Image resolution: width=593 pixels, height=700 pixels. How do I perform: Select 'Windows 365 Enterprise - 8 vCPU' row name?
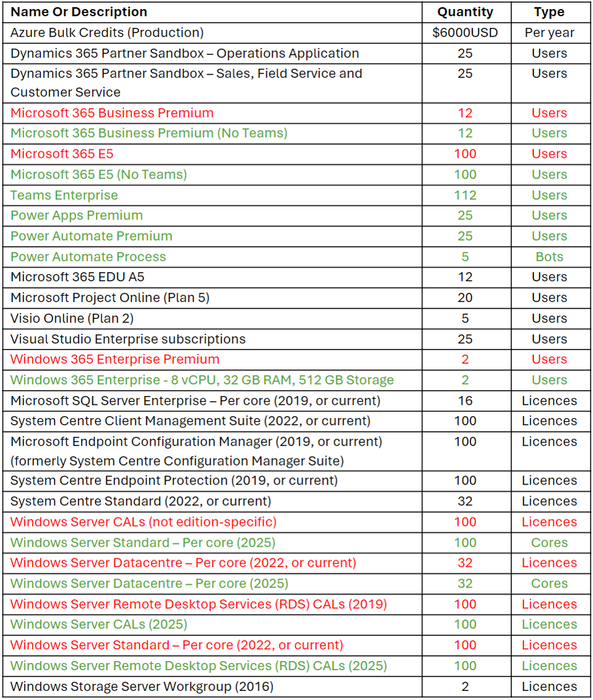(x=202, y=380)
